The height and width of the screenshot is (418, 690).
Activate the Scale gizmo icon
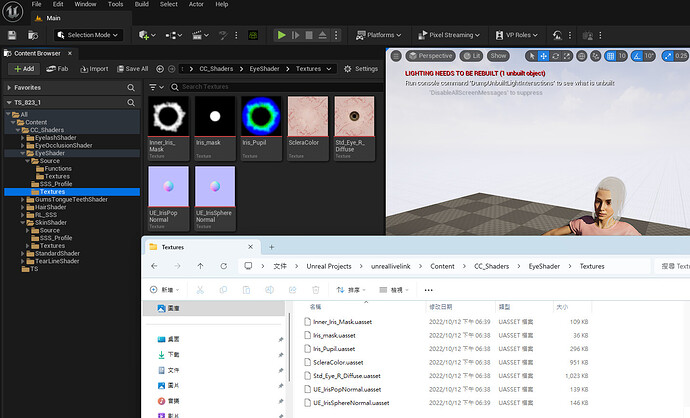pos(567,56)
